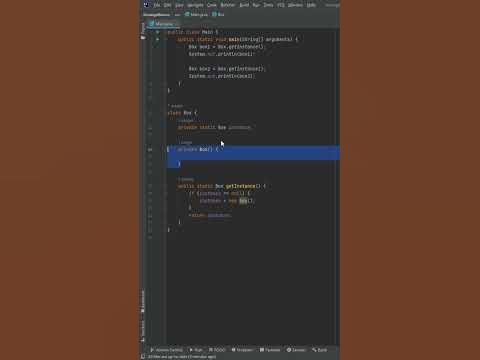Click the IntelliJ IDEA logo icon

147,4
